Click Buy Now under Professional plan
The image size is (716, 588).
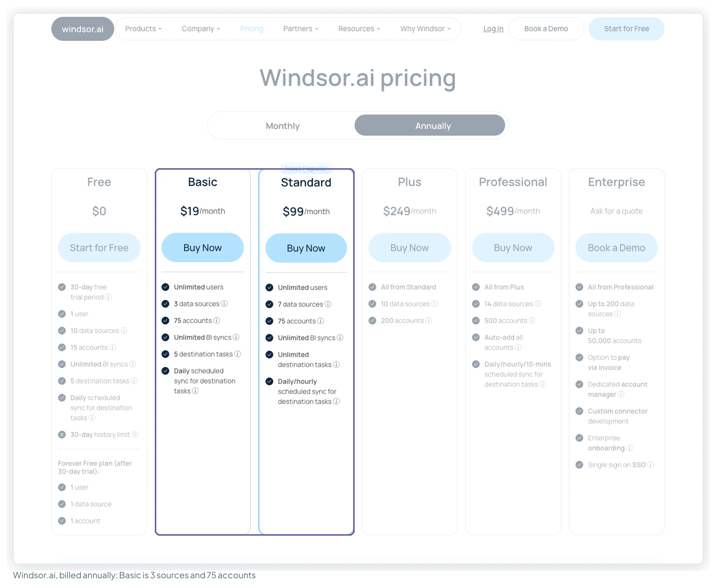[x=513, y=248]
